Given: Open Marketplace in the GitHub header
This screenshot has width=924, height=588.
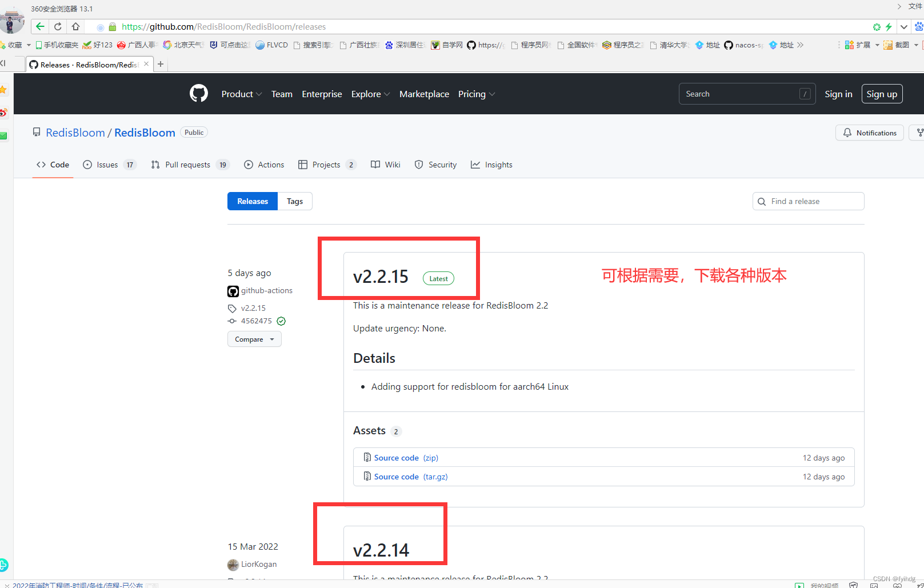Looking at the screenshot, I should pos(424,94).
